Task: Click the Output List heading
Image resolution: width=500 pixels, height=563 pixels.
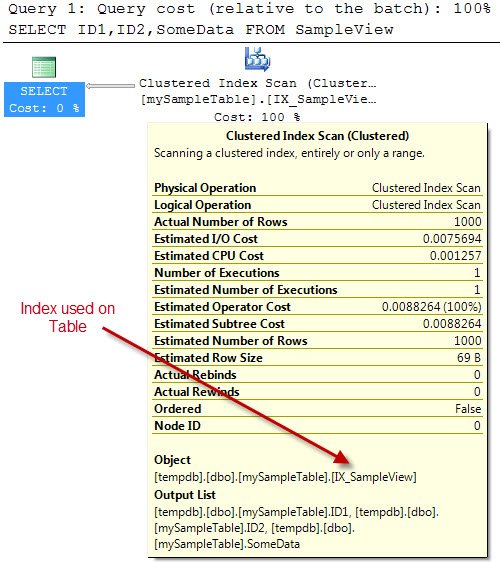Action: pos(185,495)
